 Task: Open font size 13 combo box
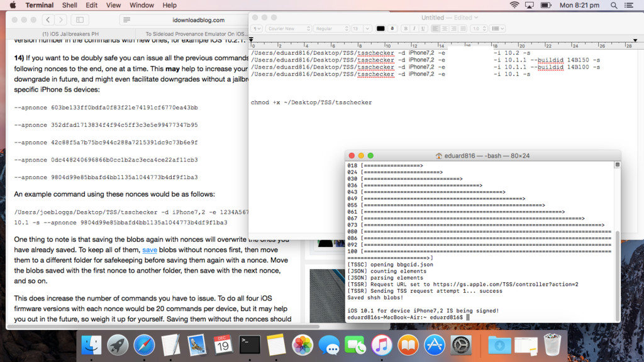click(361, 28)
